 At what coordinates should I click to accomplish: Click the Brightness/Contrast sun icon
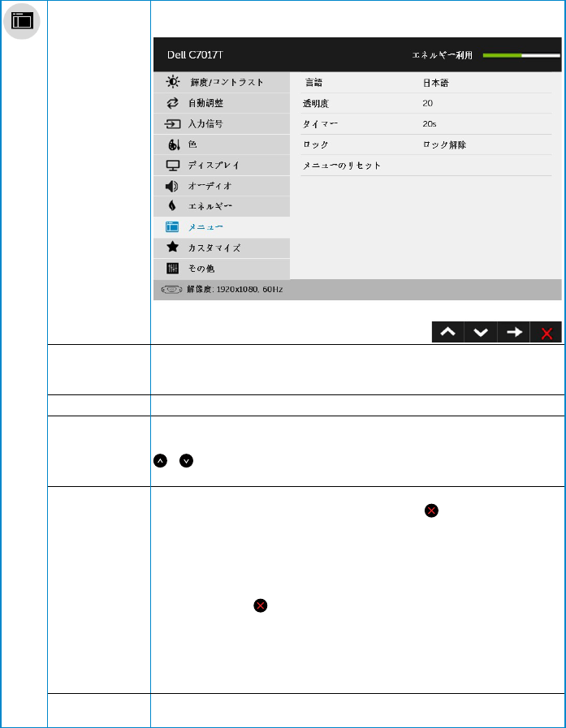point(173,82)
